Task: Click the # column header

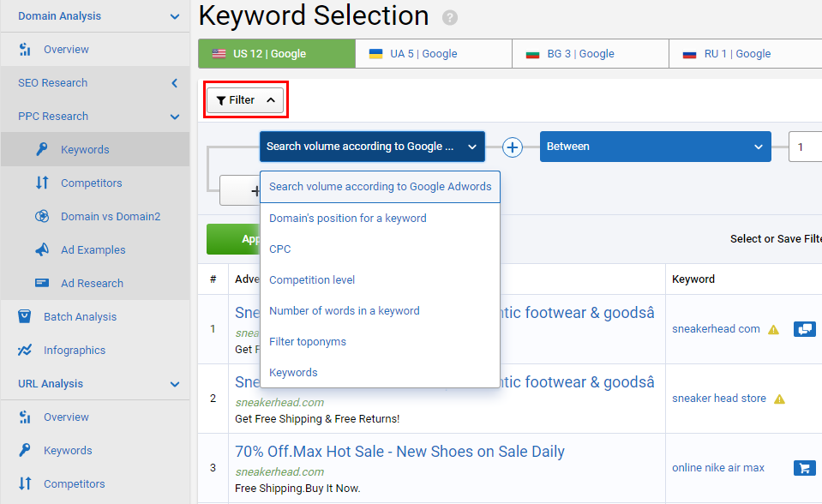Action: (213, 279)
